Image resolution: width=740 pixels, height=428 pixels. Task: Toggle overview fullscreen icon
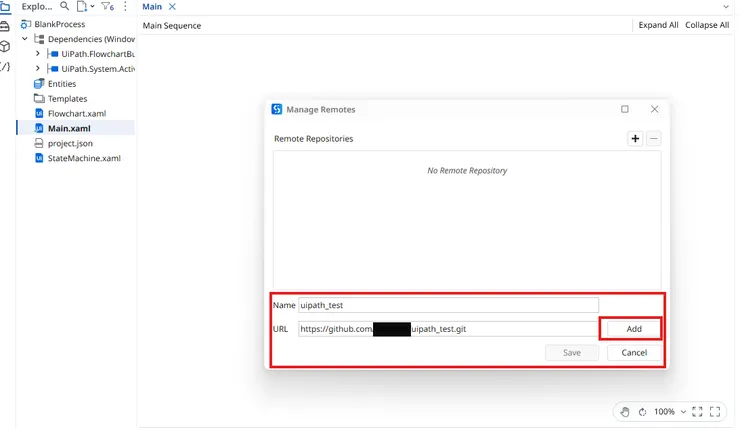(x=715, y=412)
